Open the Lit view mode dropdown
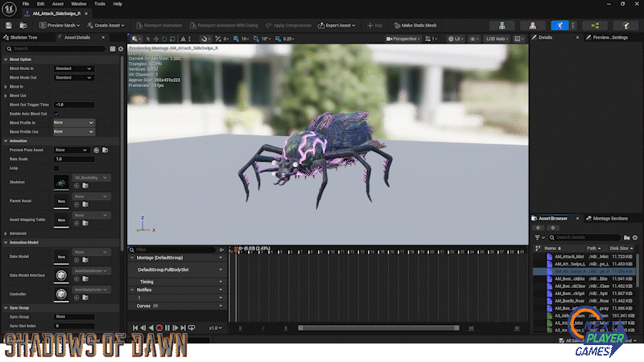 pos(455,39)
